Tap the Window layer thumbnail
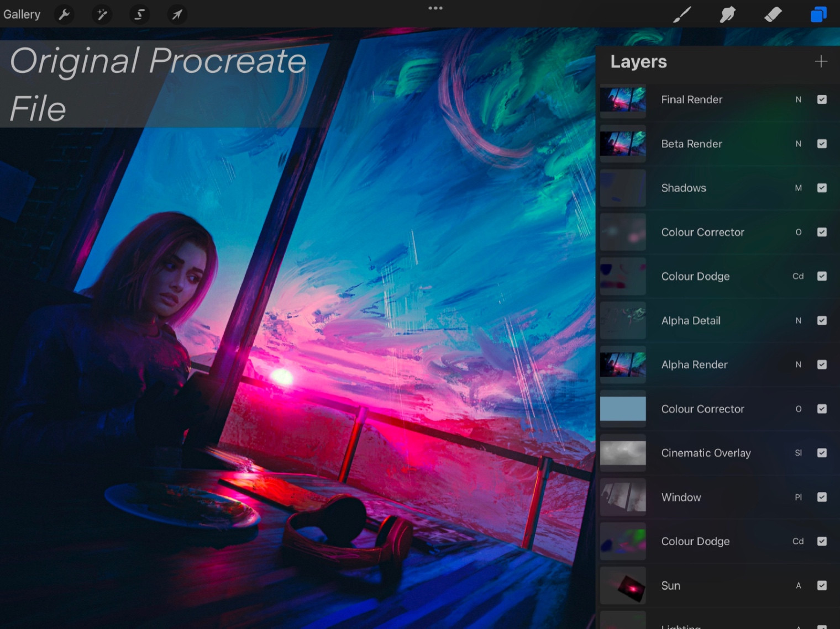 point(623,498)
